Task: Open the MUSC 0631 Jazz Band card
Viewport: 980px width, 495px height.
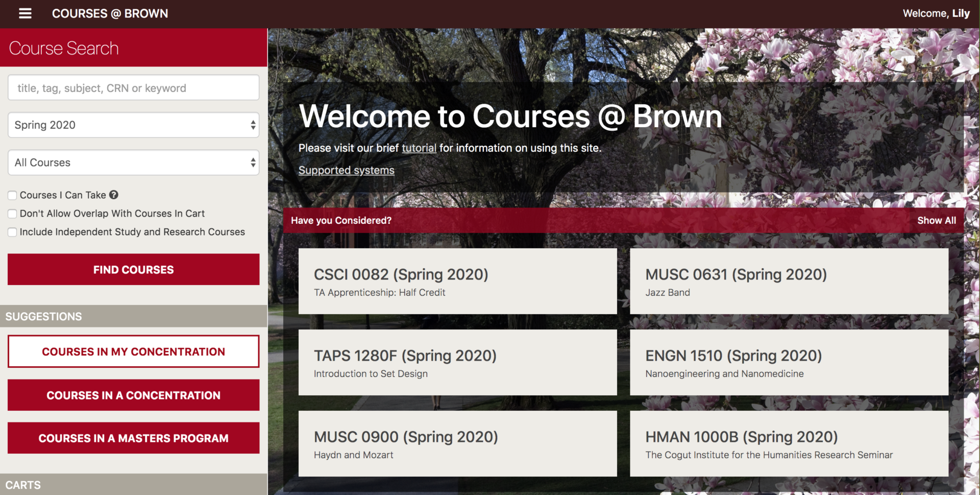Action: [789, 281]
